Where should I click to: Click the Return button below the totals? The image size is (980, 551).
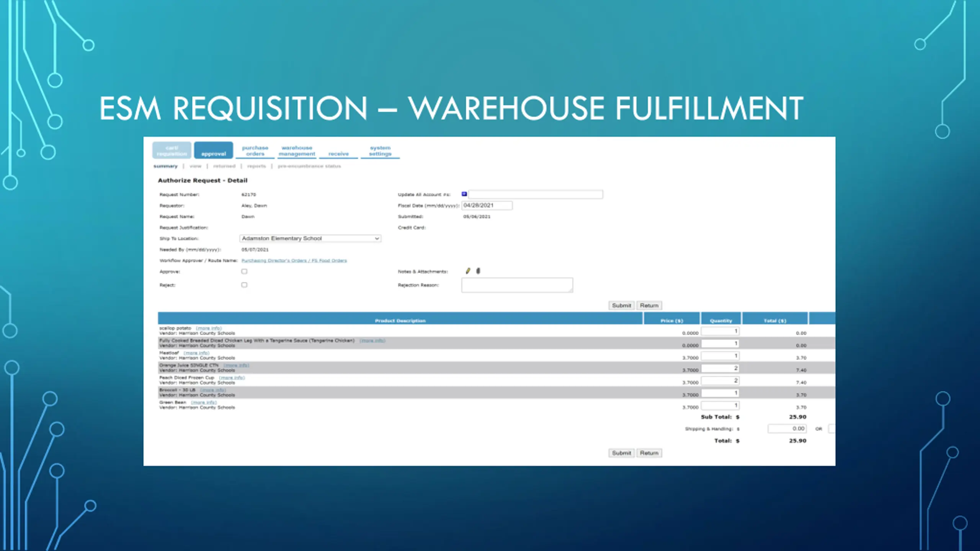point(649,453)
